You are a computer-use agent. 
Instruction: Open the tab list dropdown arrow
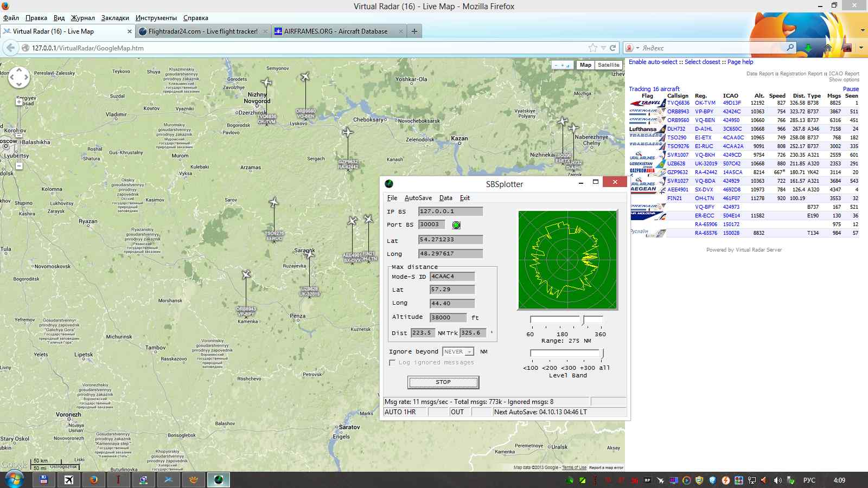[863, 30]
